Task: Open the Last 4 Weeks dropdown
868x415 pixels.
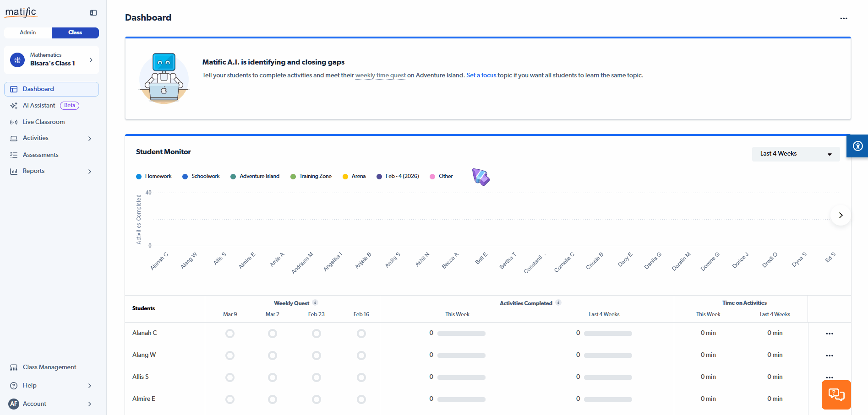Action: (795, 154)
